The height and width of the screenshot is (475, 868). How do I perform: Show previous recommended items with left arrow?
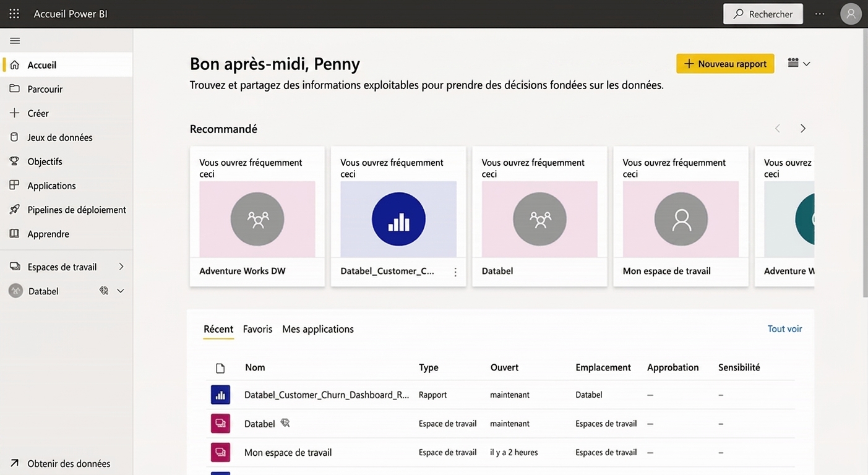click(x=778, y=129)
